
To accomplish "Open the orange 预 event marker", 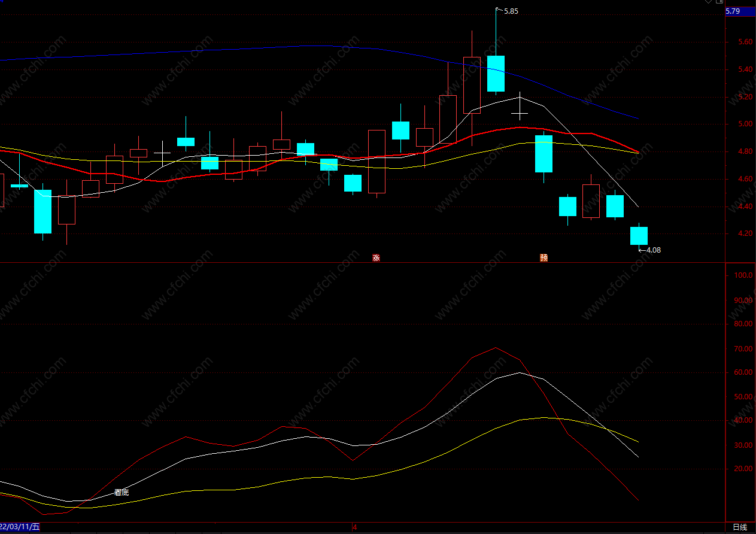I will tap(544, 258).
